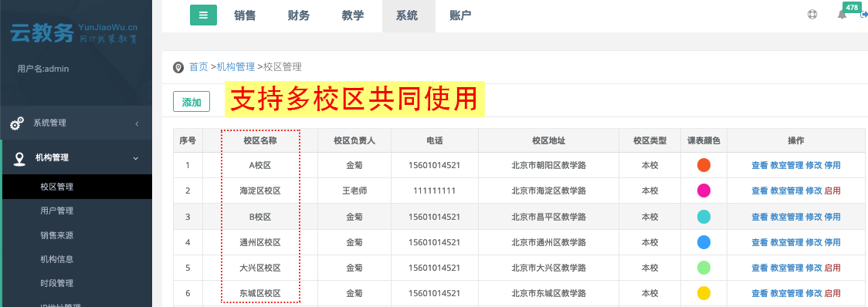Click 启用 for 东城区校区 row
This screenshot has width=868, height=307.
pyautogui.click(x=832, y=293)
